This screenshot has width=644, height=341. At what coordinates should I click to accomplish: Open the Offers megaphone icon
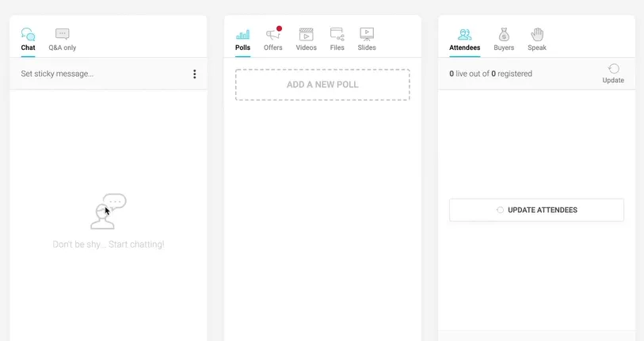[273, 34]
